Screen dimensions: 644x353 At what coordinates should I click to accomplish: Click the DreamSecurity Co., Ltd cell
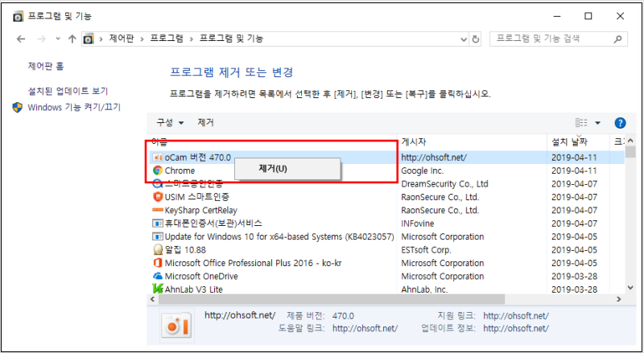pos(444,184)
